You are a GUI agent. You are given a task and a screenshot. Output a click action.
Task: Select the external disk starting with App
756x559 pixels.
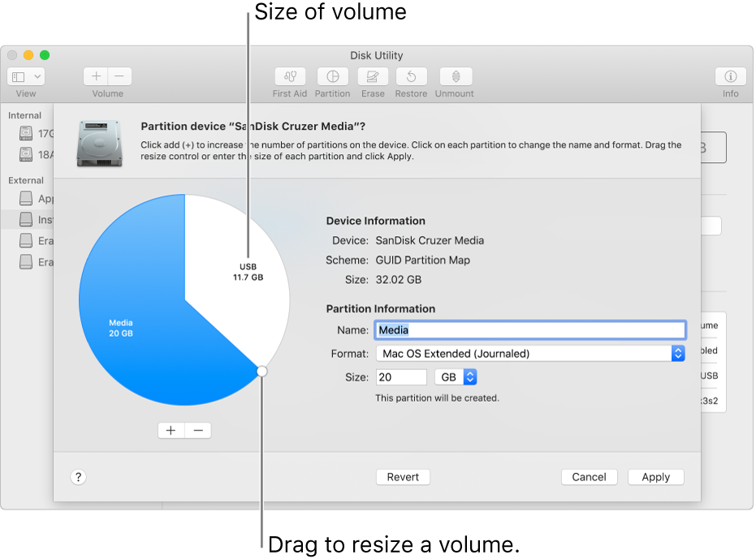point(37,198)
